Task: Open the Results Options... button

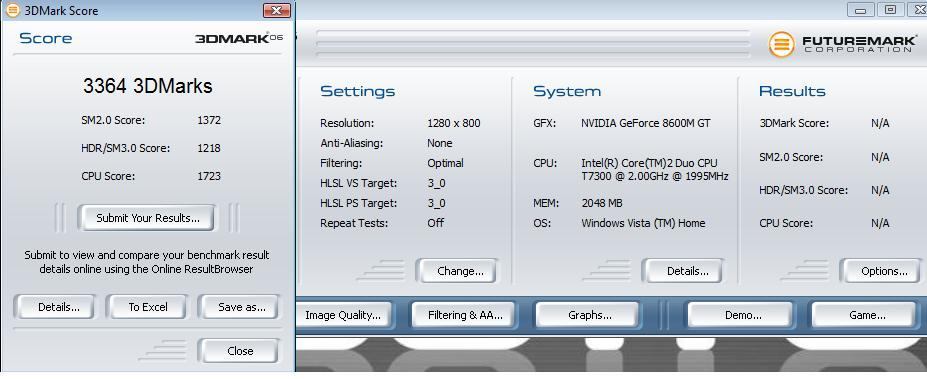Action: point(881,271)
